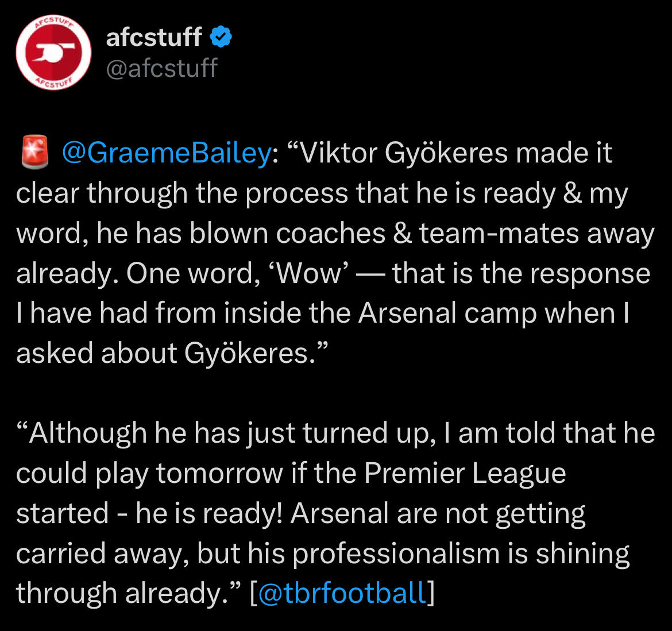Click the words Arsenal camp
This screenshot has height=631, width=672.
[x=447, y=313]
